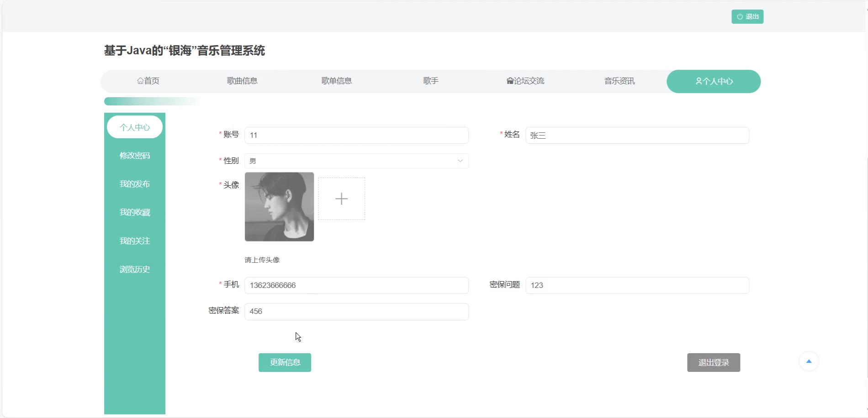Open 音乐资讯 tab
868x418 pixels.
coord(619,81)
